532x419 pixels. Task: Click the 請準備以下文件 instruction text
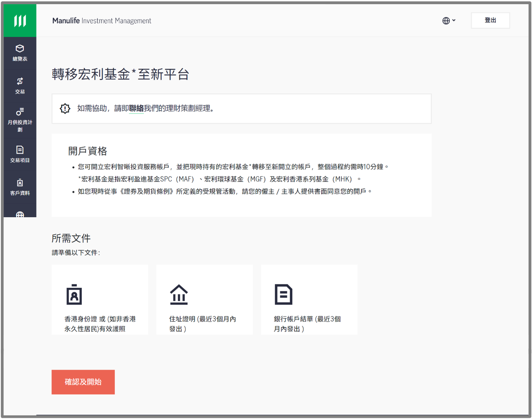tap(76, 252)
